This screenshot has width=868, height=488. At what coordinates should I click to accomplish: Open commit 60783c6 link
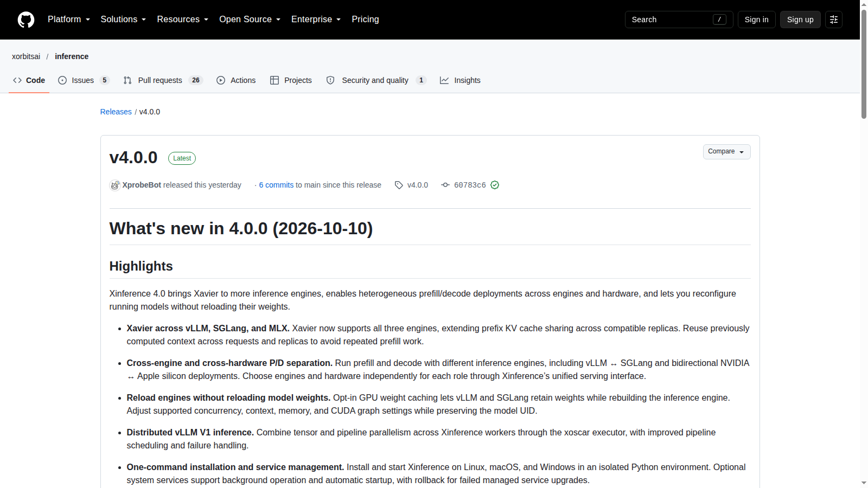pos(470,185)
